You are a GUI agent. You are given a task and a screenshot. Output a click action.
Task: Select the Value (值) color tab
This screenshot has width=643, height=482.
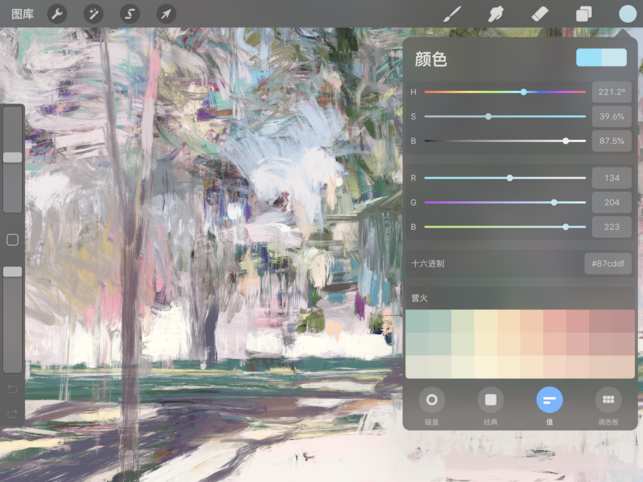click(550, 400)
